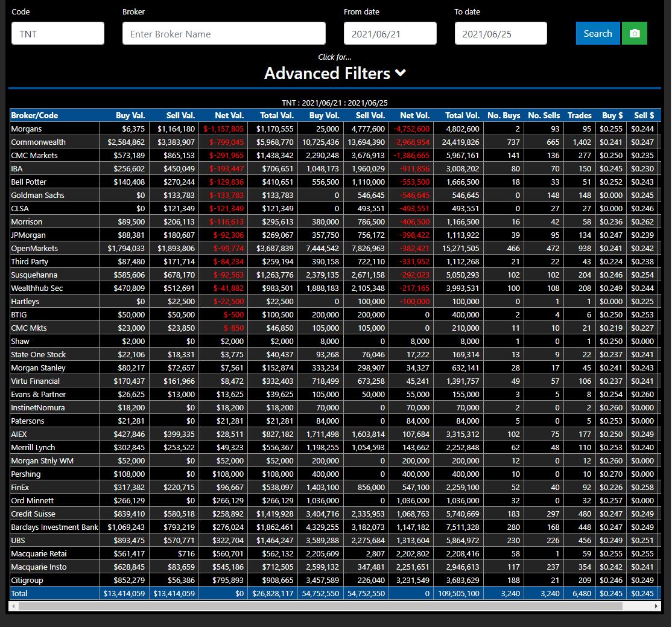
Task: Click the FinEx broker name
Action: pos(20,488)
